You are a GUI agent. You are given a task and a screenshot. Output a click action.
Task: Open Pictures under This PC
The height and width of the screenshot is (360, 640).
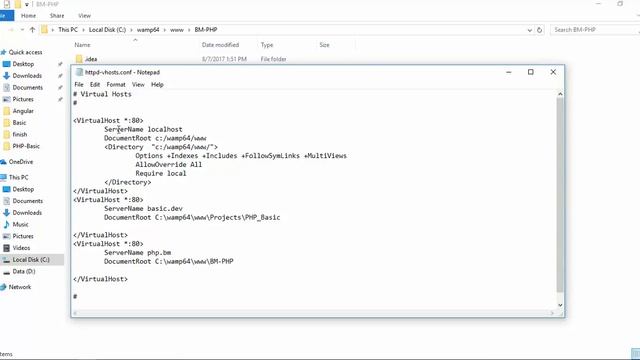click(23, 236)
